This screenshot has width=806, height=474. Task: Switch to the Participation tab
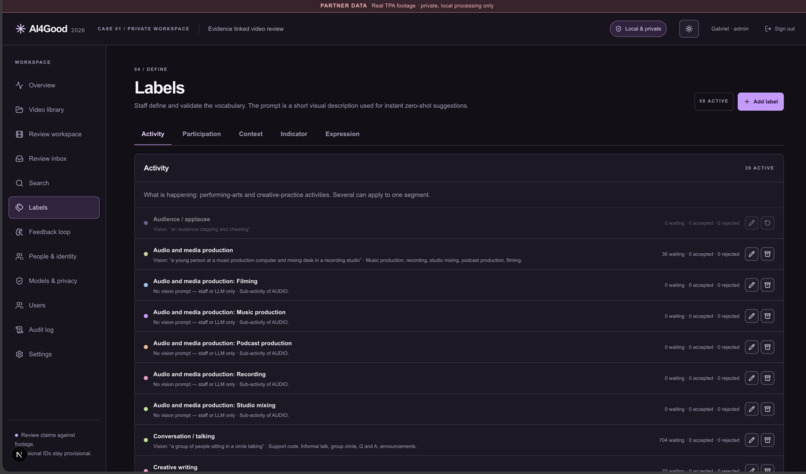pos(202,134)
